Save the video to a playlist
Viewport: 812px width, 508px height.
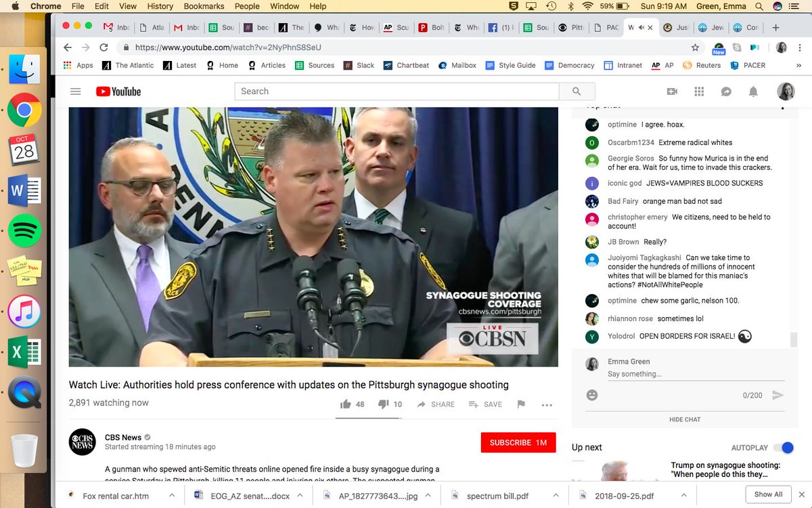click(x=484, y=404)
